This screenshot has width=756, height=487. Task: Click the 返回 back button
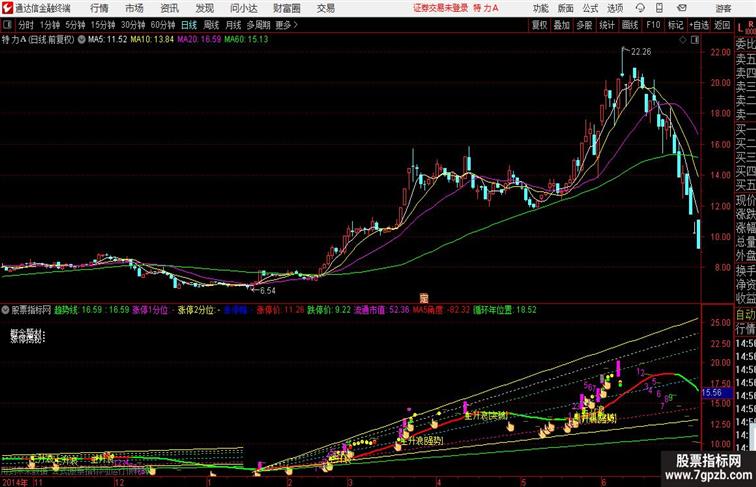[722, 25]
